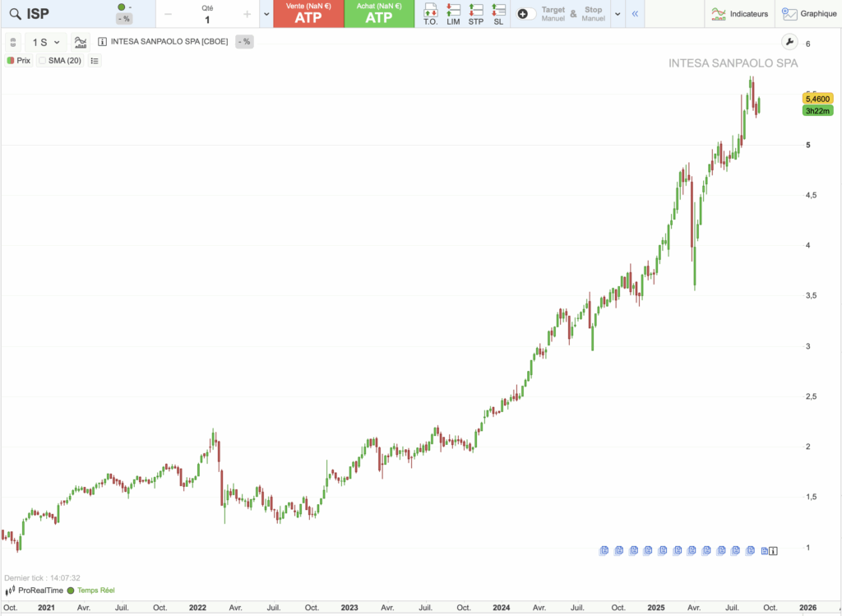Image resolution: width=842 pixels, height=616 pixels.
Task: Open the 1S timeframe dropdown
Action: pos(45,41)
